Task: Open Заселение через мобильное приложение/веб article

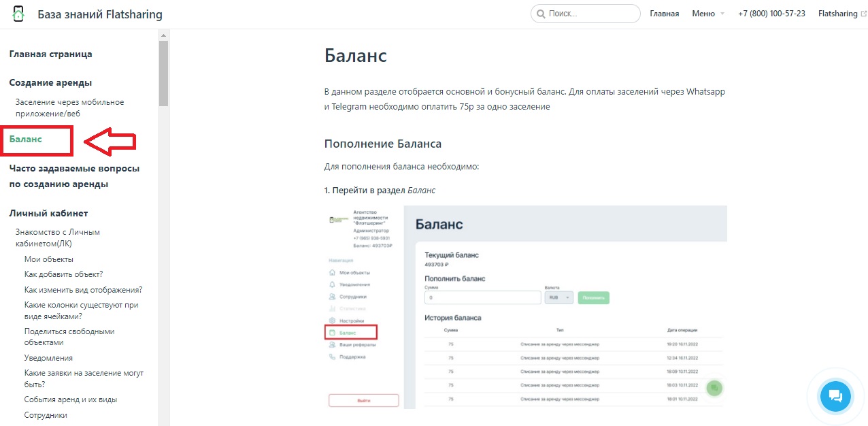Action: pos(69,108)
